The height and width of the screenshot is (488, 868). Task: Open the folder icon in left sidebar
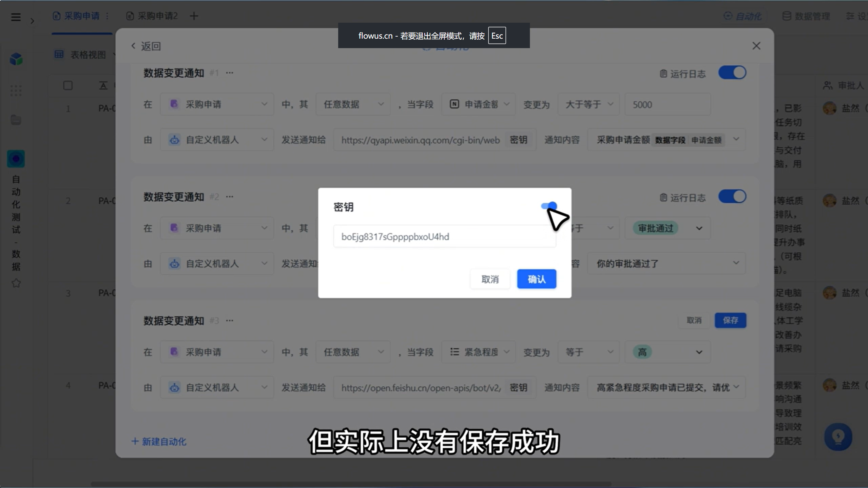click(16, 120)
